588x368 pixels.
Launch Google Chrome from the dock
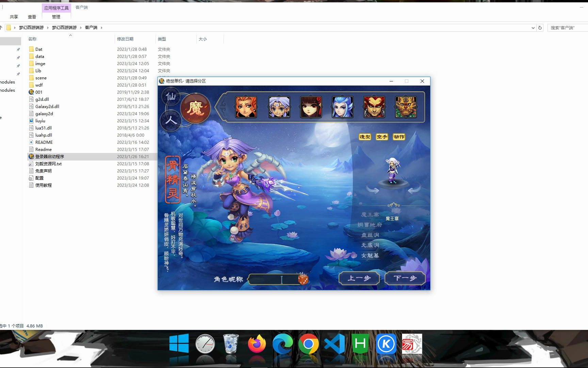coord(308,344)
